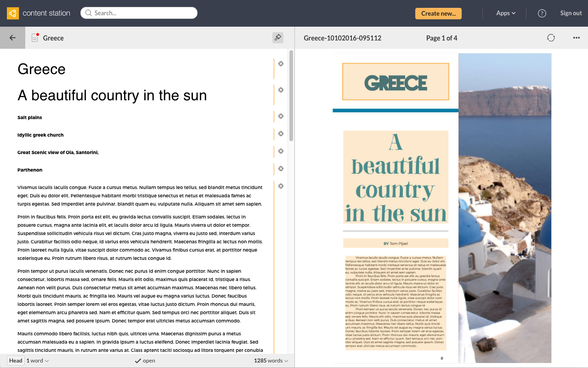Viewport: 588px width, 368px height.
Task: Click the Sign out link
Action: (x=571, y=13)
